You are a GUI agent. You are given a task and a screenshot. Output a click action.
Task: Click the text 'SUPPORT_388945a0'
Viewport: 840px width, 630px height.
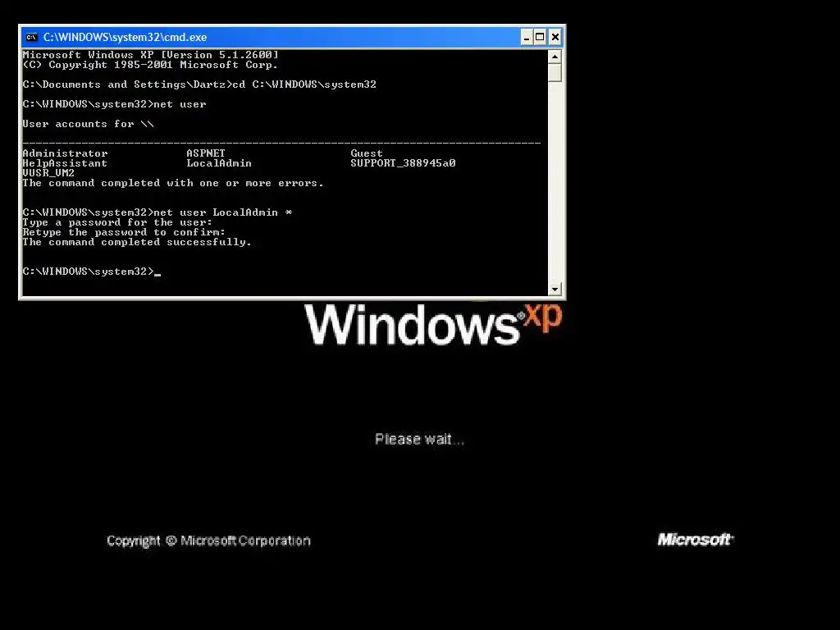click(x=403, y=163)
